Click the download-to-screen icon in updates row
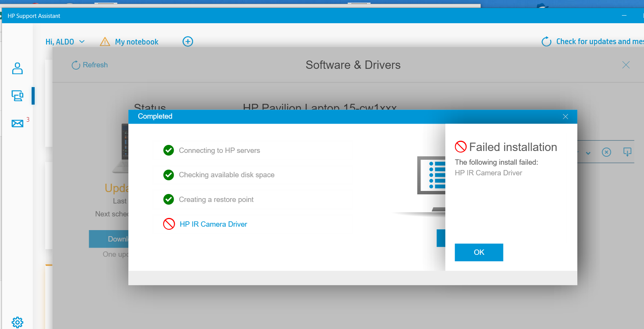Viewport: 644px width, 329px height. (627, 152)
